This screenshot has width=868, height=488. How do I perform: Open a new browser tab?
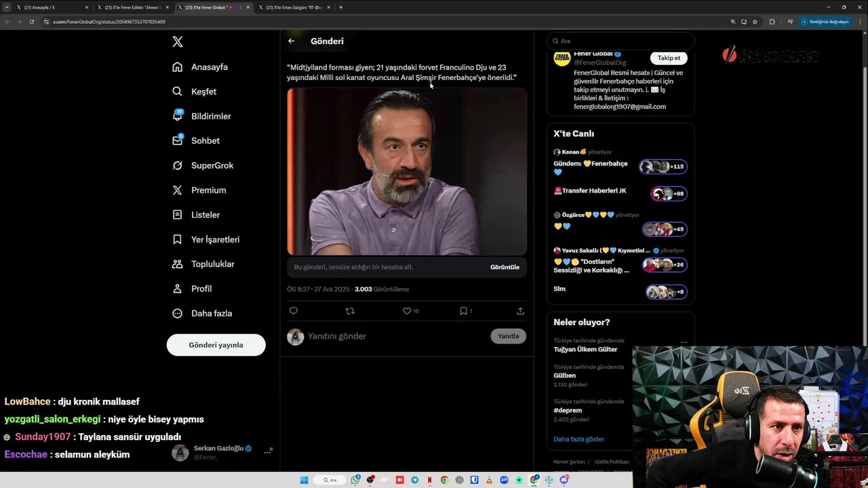(340, 7)
